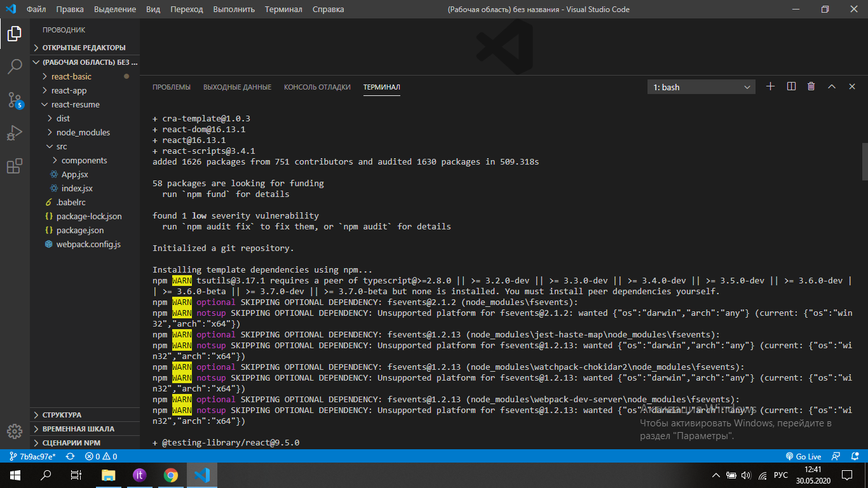The width and height of the screenshot is (868, 488).
Task: Expand the react-app folder
Action: click(x=85, y=90)
